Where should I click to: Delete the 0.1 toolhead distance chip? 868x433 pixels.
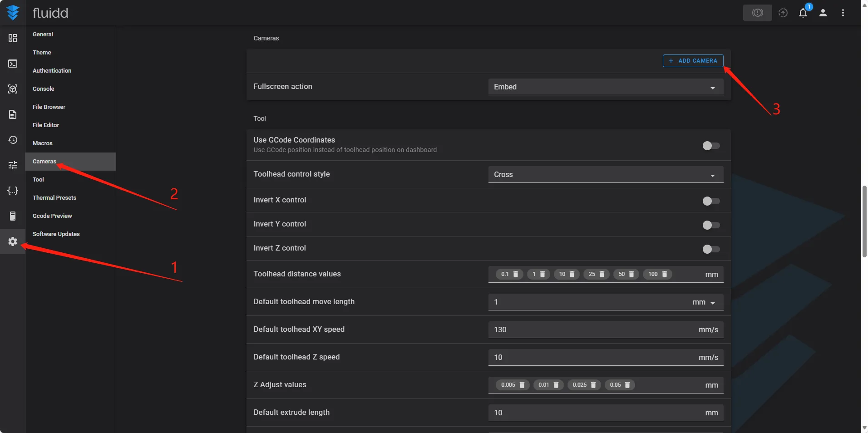[x=516, y=274]
